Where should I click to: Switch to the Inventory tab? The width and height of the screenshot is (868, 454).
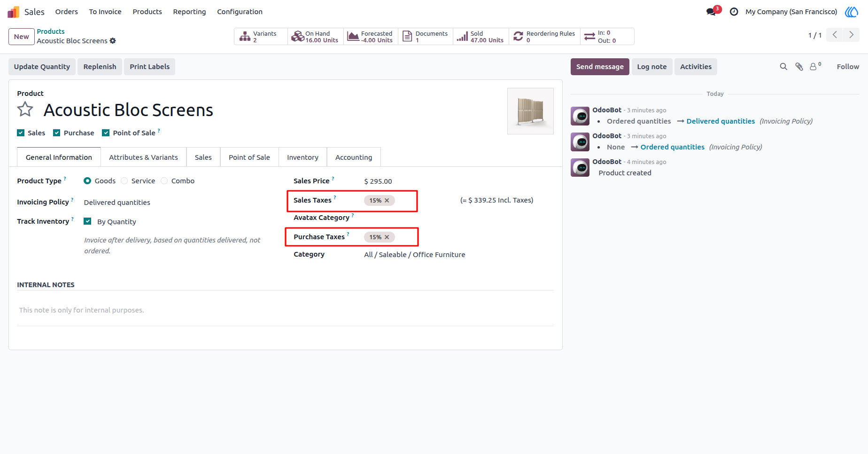coord(302,157)
